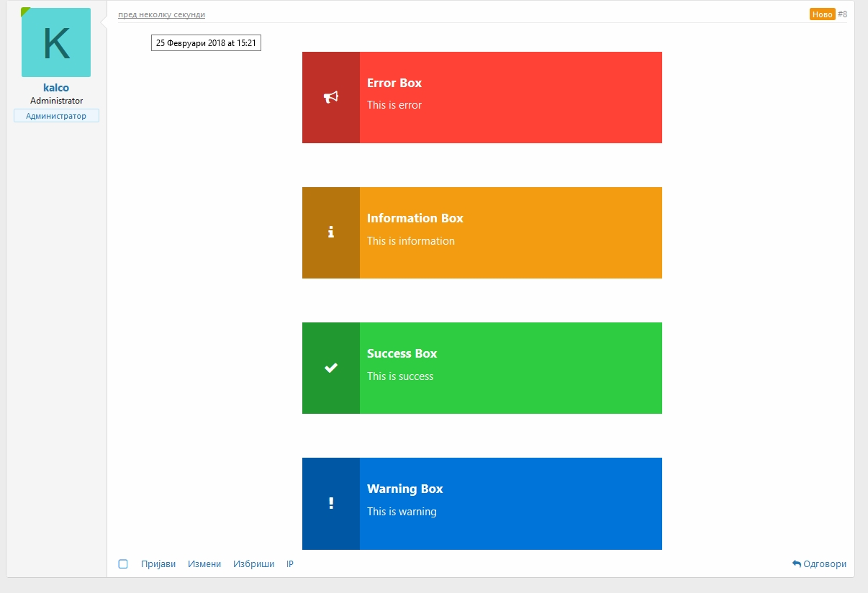Image resolution: width=868 pixels, height=593 pixels.
Task: Click the Warning Box heading text
Action: 404,489
